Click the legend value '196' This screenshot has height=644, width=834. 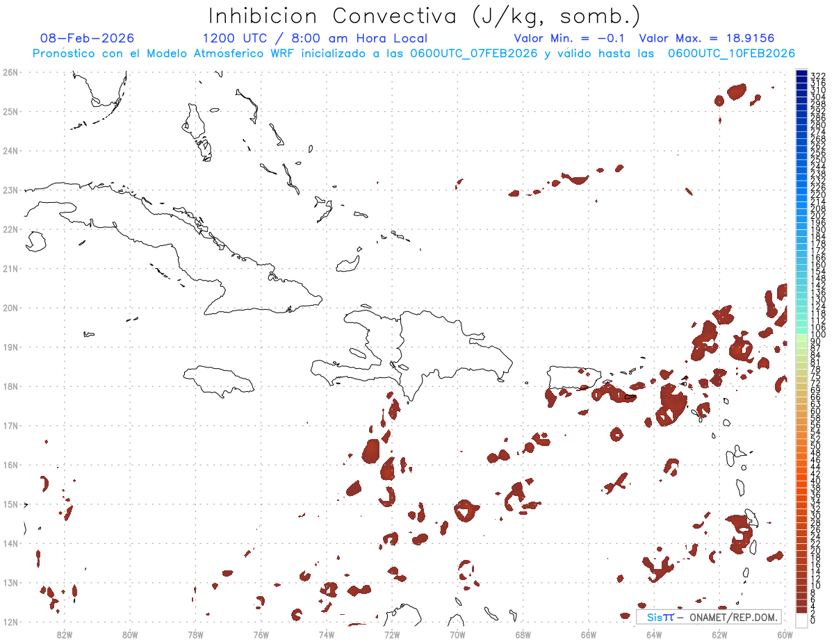(817, 222)
